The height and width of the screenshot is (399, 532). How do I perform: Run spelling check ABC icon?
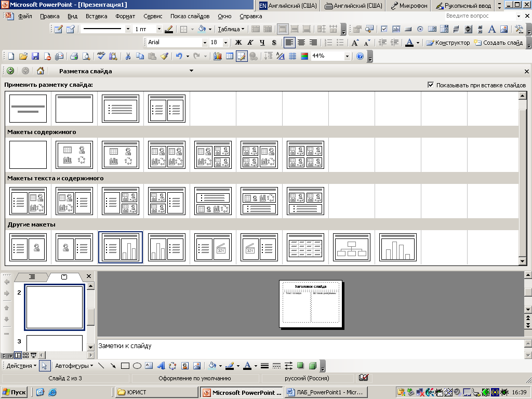click(101, 56)
